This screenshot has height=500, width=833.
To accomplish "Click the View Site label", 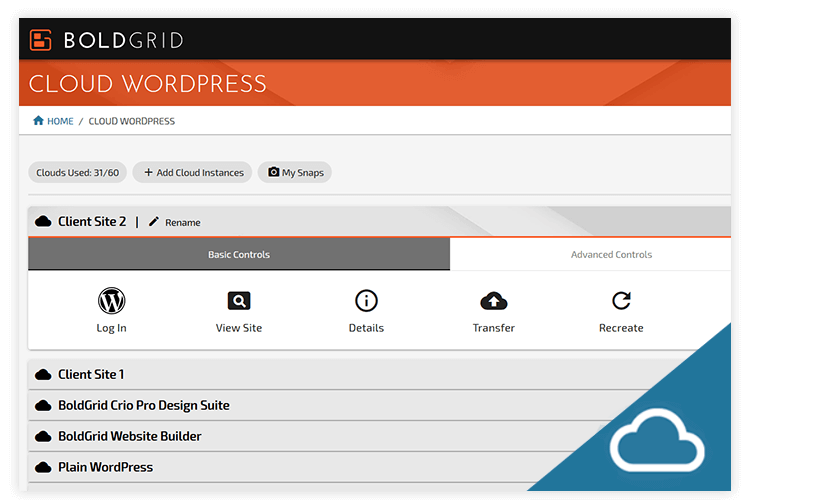I will (x=239, y=328).
